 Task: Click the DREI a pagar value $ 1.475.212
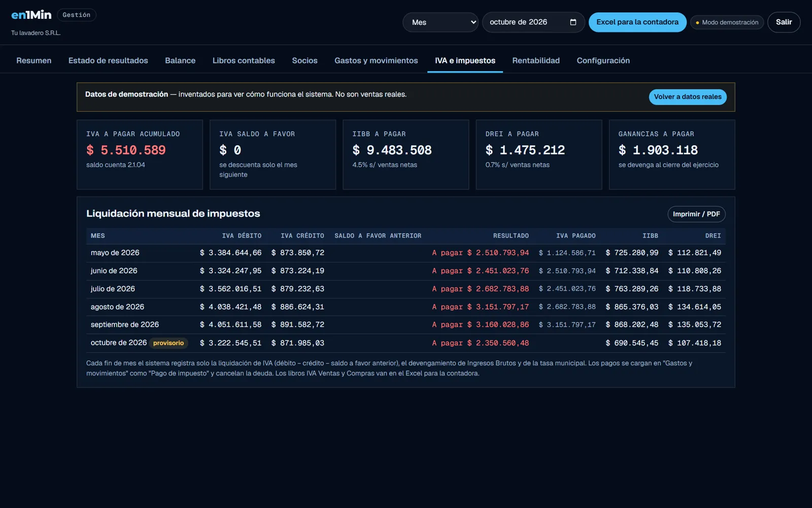click(525, 150)
